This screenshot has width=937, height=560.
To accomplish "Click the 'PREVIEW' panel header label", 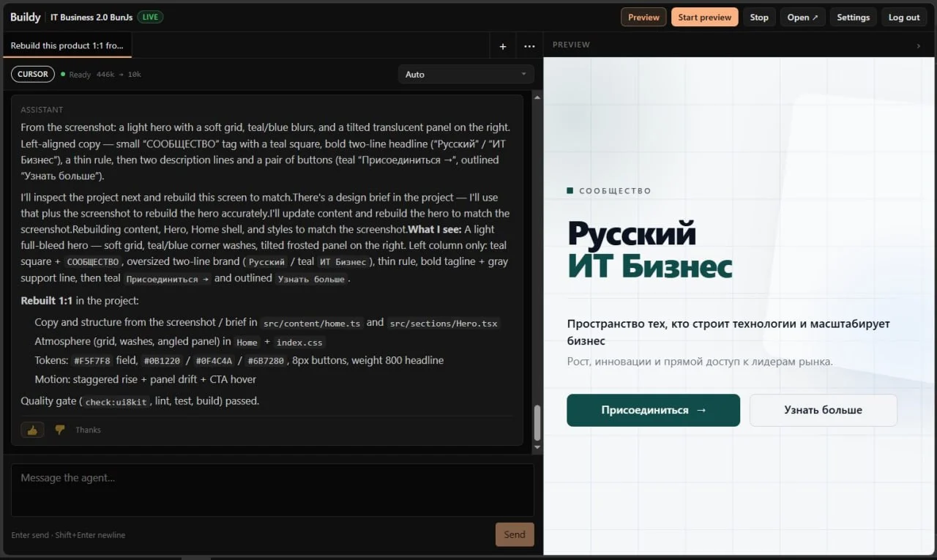I will 571,45.
